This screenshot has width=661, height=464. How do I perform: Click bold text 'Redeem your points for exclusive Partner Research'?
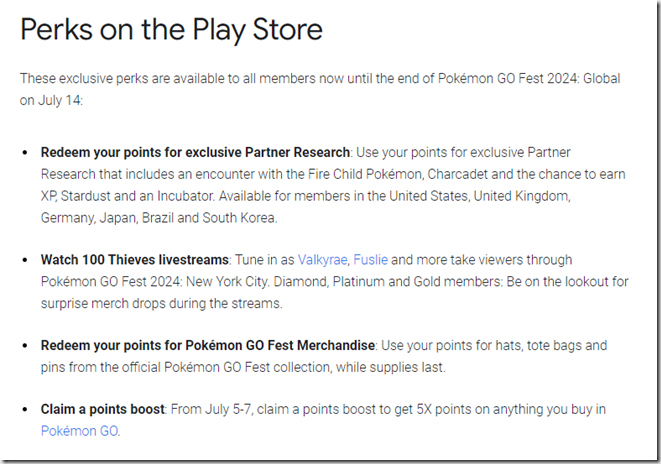click(195, 153)
